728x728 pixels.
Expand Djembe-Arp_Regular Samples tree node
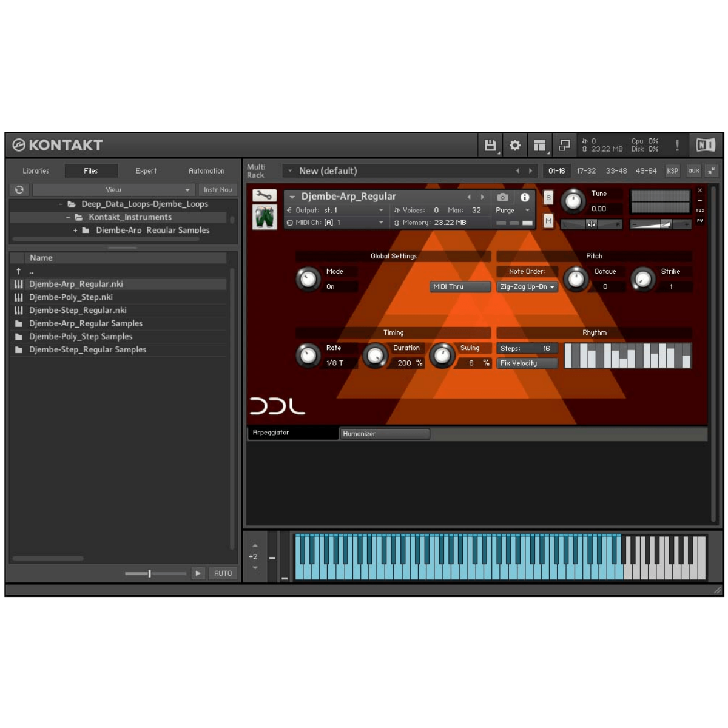tap(75, 231)
